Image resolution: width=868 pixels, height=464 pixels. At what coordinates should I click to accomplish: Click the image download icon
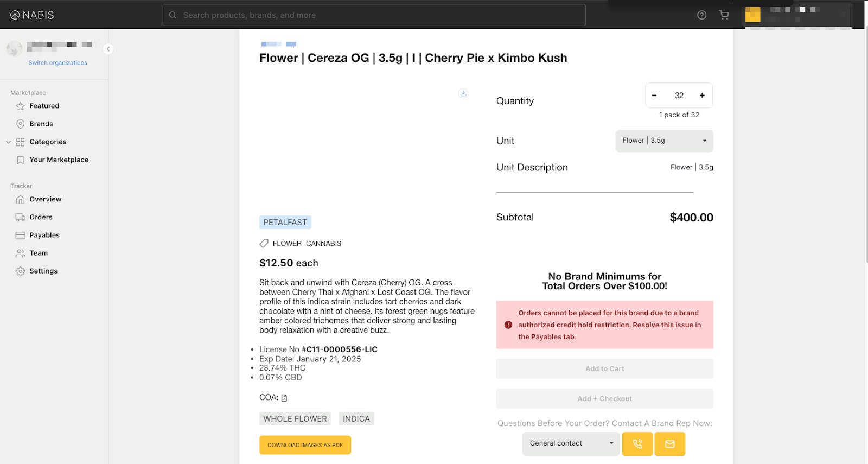[x=463, y=93]
